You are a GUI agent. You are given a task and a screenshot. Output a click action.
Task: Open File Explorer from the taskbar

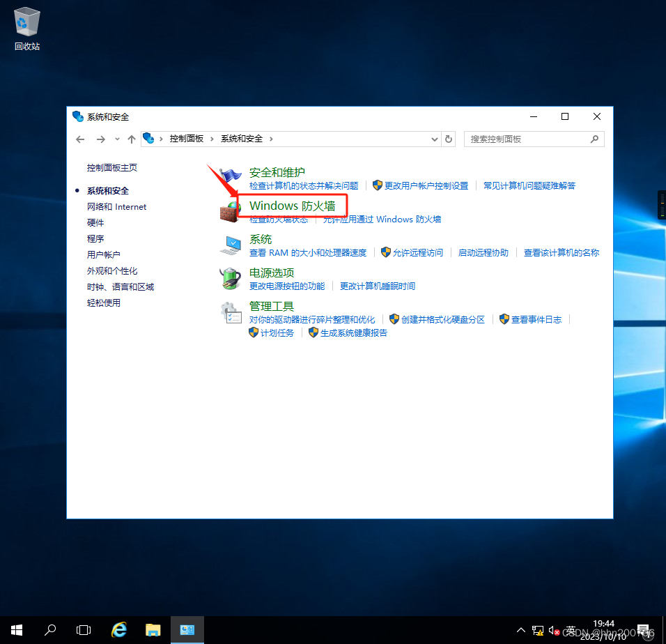[153, 630]
